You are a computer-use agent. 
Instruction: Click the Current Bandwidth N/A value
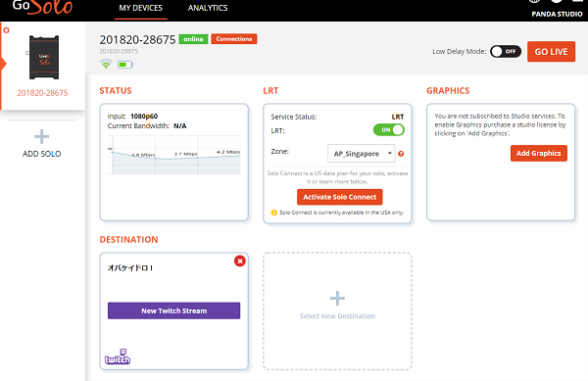[x=180, y=126]
